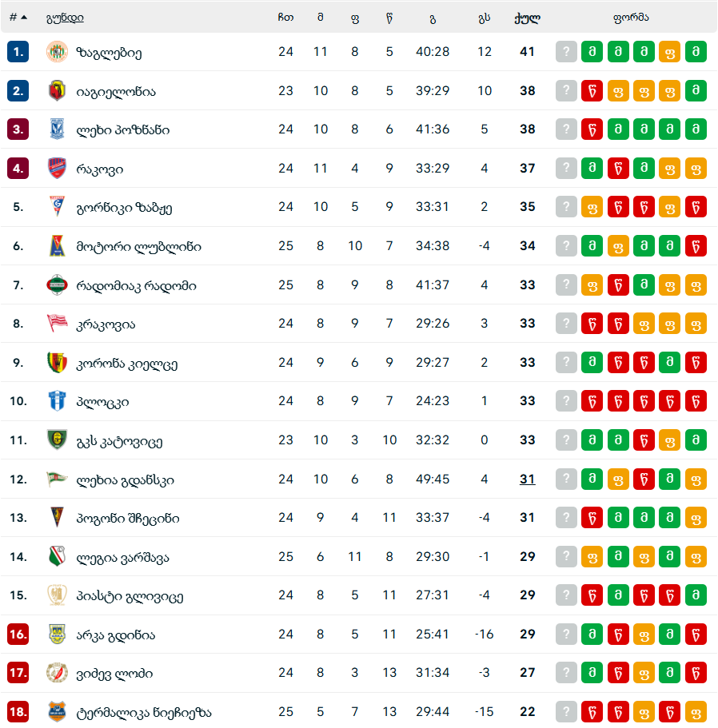Image resolution: width=718 pixels, height=728 pixels.
Task: Click the ლეგია ვარშავა team badge
Action: point(57,557)
